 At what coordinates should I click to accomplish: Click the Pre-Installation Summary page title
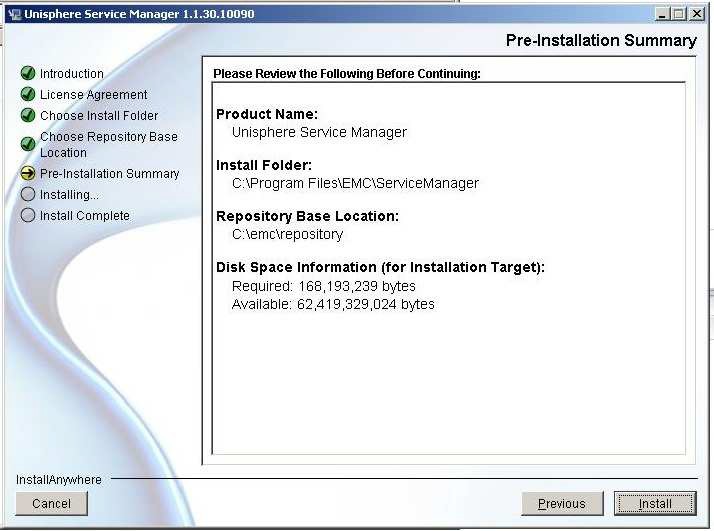point(601,40)
